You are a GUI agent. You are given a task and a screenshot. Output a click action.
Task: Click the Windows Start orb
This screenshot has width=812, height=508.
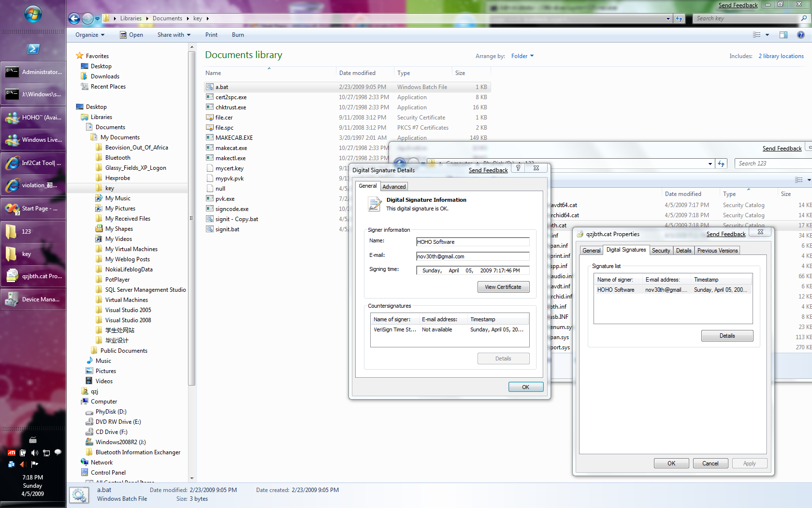click(x=33, y=14)
